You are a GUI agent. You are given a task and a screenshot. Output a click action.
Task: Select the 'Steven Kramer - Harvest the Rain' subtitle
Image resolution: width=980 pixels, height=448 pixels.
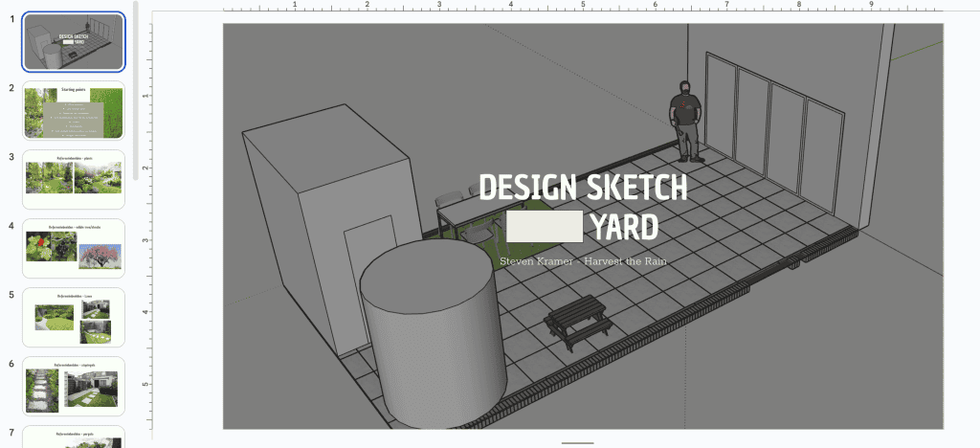coord(583,261)
